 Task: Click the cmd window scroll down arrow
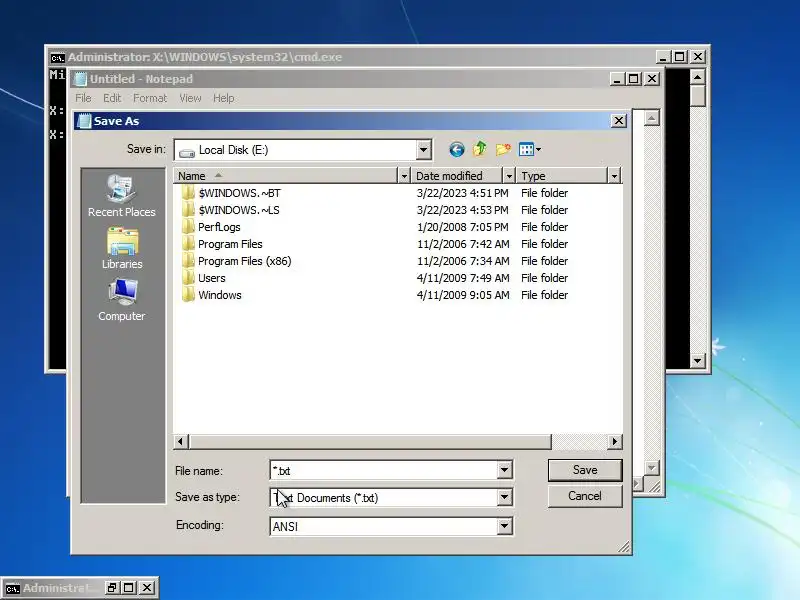tap(697, 361)
